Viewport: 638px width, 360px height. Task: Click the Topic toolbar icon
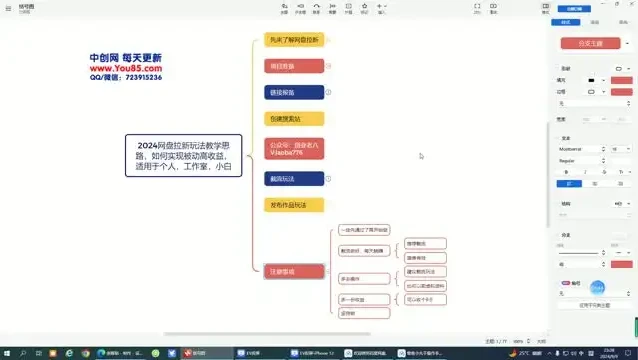pyautogui.click(x=284, y=8)
